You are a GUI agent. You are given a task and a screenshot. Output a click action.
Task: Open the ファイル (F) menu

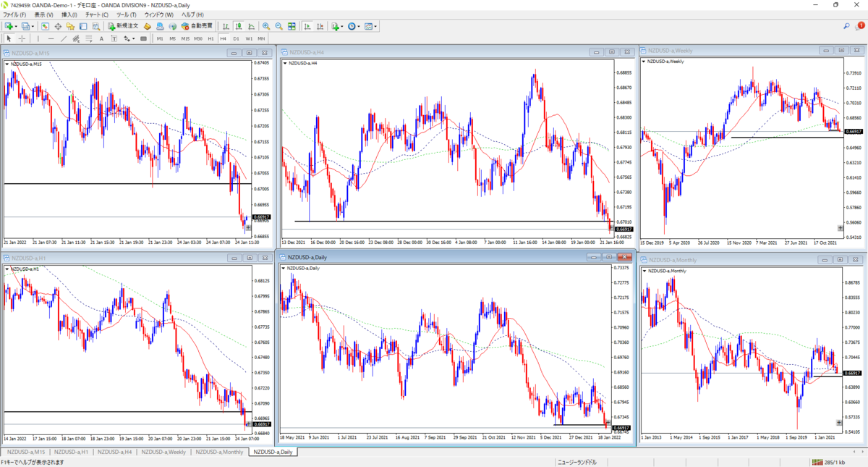coord(15,14)
